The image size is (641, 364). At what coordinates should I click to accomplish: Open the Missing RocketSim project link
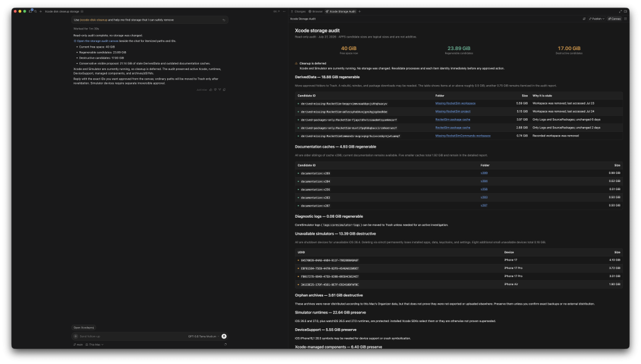(x=453, y=111)
